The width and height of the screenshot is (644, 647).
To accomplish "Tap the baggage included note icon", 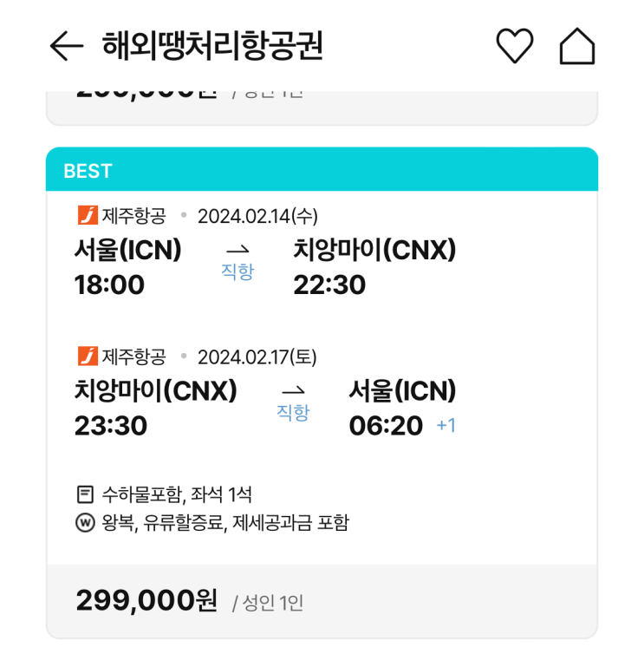I will [85, 495].
